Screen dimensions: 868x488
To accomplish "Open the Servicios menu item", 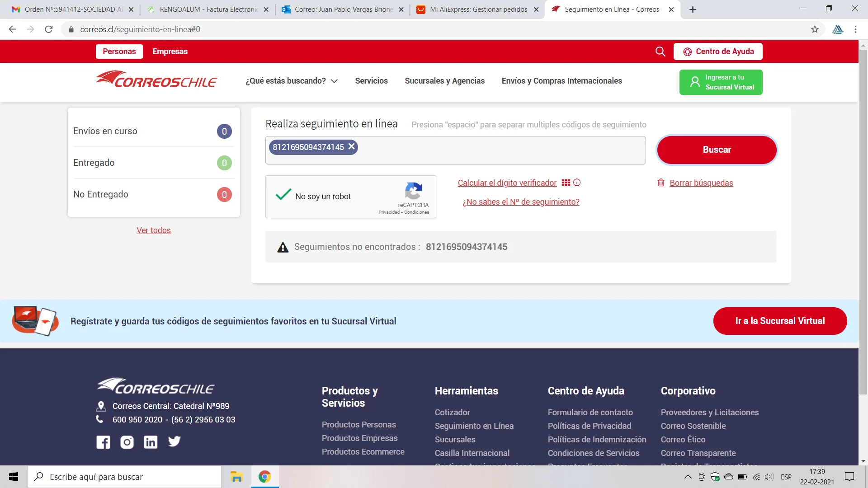I will [x=371, y=81].
